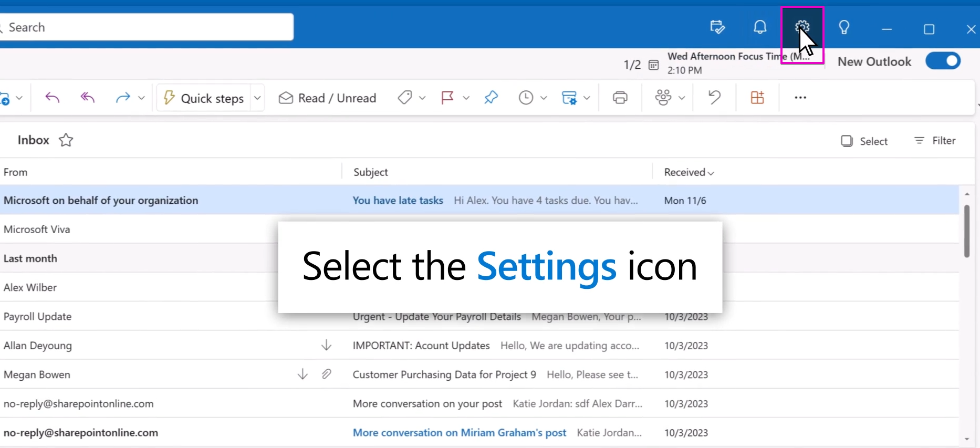Click the Search box
Viewport: 980px width, 448px height.
(146, 27)
